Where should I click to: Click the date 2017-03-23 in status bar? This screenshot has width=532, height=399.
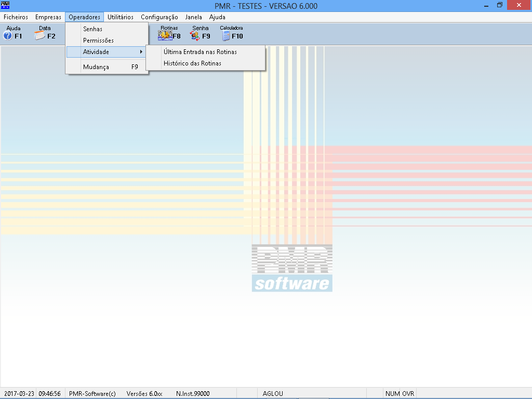tap(19, 394)
